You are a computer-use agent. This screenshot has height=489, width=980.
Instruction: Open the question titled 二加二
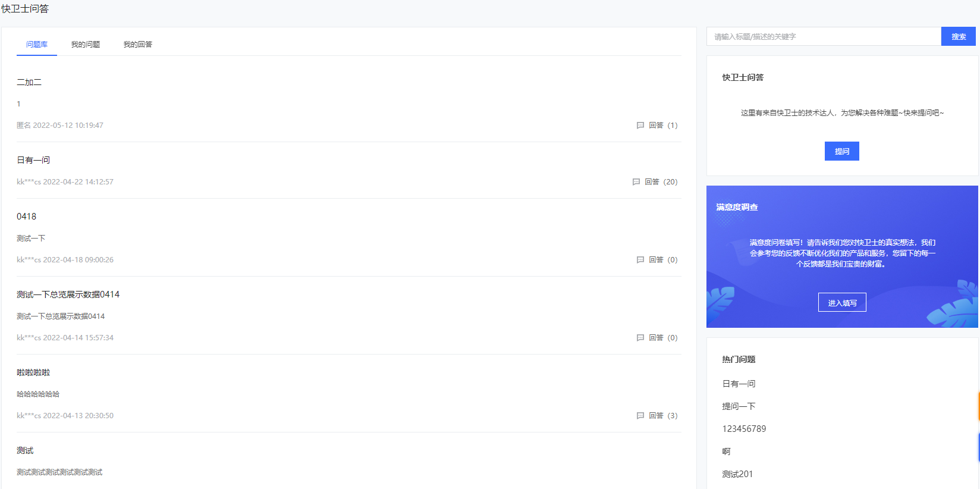(29, 82)
